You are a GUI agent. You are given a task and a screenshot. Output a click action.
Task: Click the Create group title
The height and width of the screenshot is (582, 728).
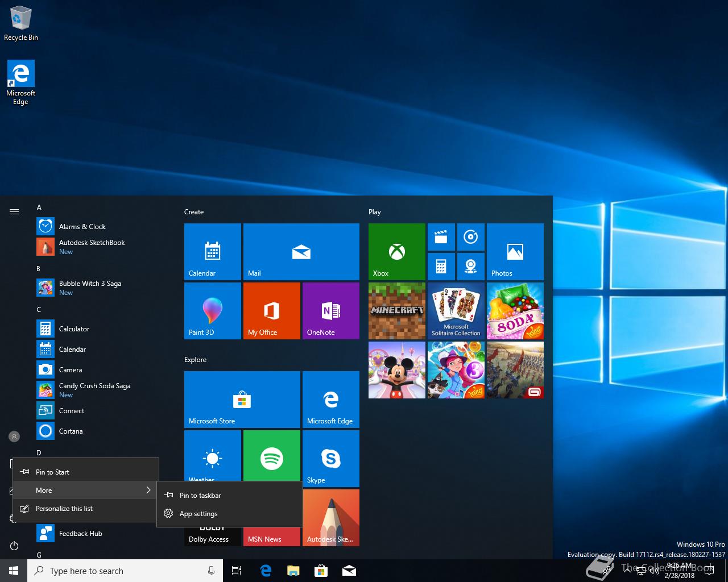[x=194, y=211]
